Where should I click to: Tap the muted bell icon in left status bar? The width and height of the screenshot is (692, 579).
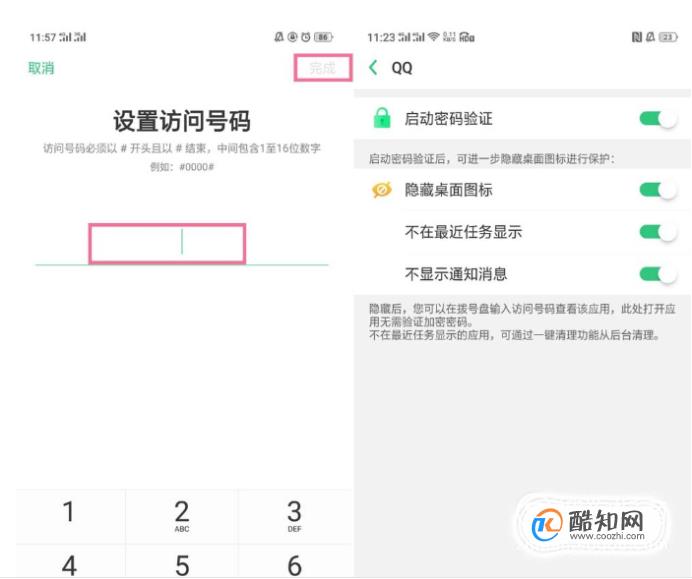click(279, 37)
